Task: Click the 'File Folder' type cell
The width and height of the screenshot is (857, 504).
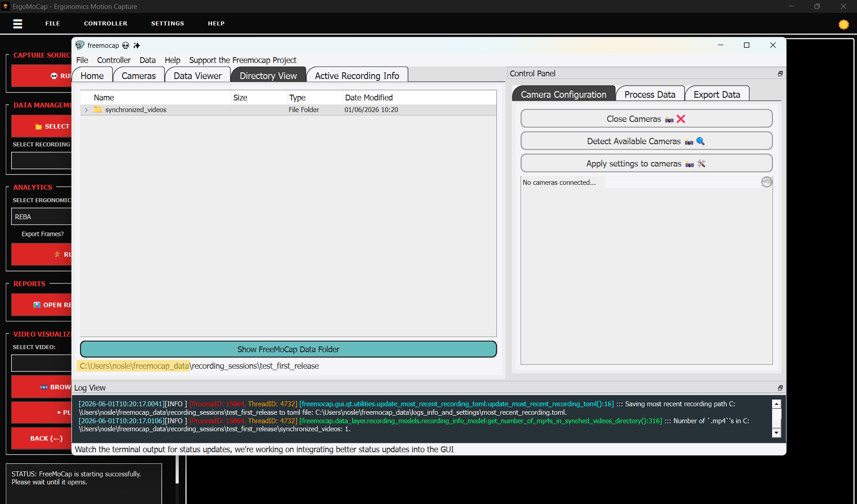Action: [x=303, y=110]
